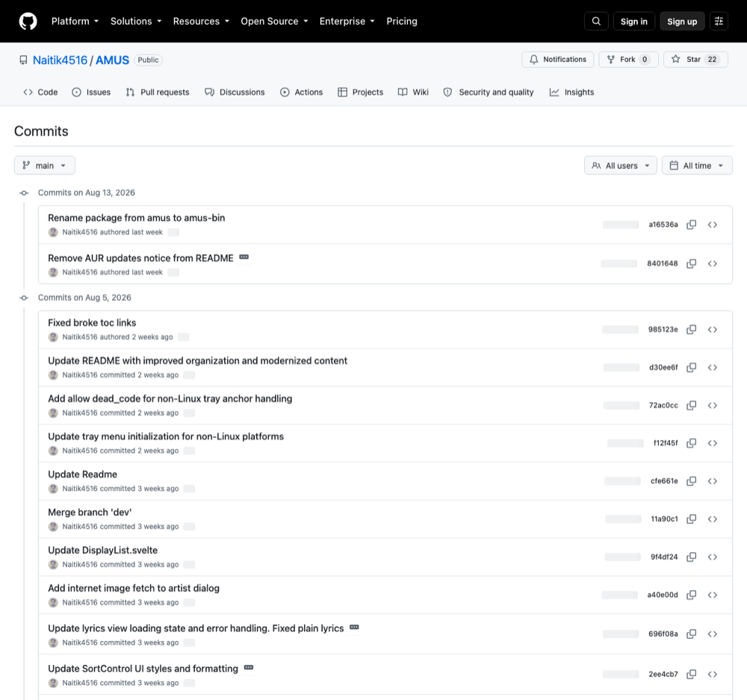
Task: Expand the Open Source navigation menu
Action: pos(274,22)
